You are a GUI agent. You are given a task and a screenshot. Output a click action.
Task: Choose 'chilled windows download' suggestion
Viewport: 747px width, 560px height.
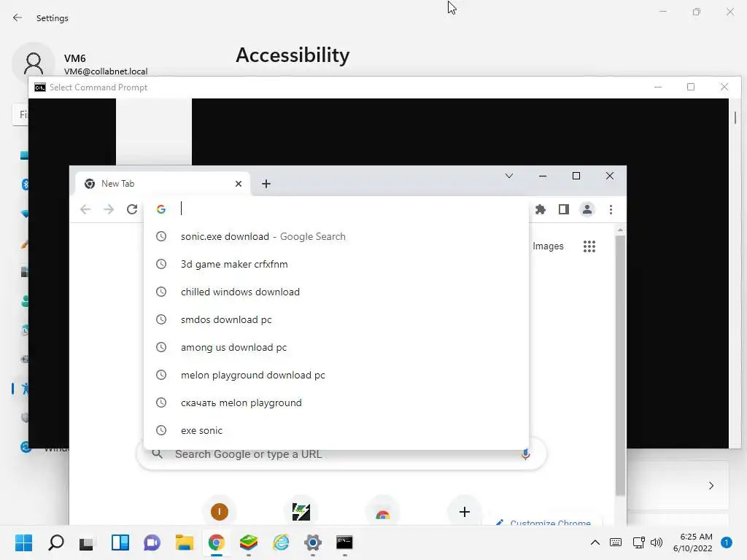coord(336,292)
